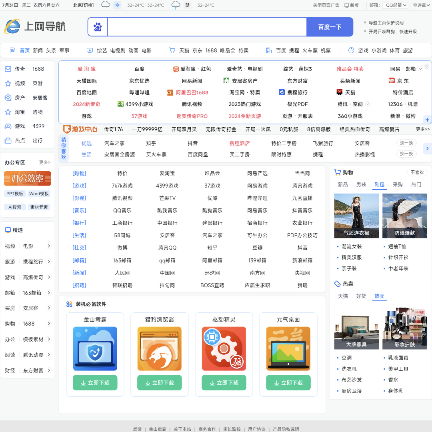The width and height of the screenshot is (432, 432).
Task: Click download button under 元气桌面 card
Action: (x=288, y=382)
